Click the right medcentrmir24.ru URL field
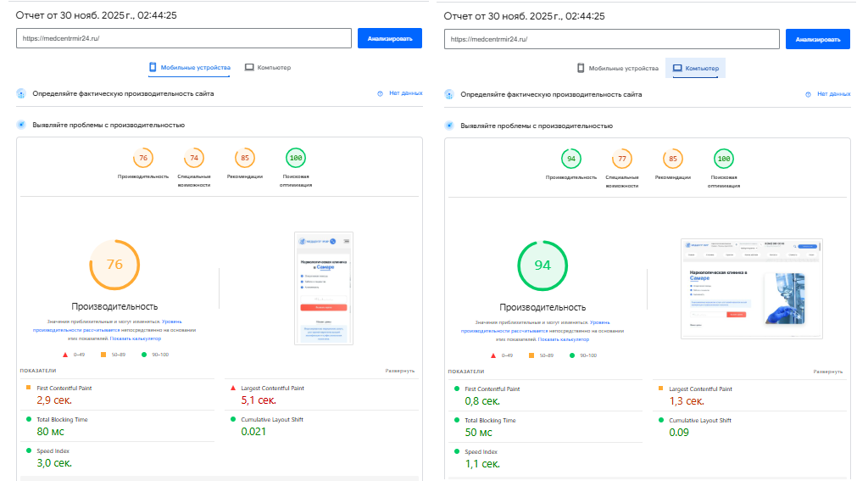868x481 pixels. (x=612, y=39)
